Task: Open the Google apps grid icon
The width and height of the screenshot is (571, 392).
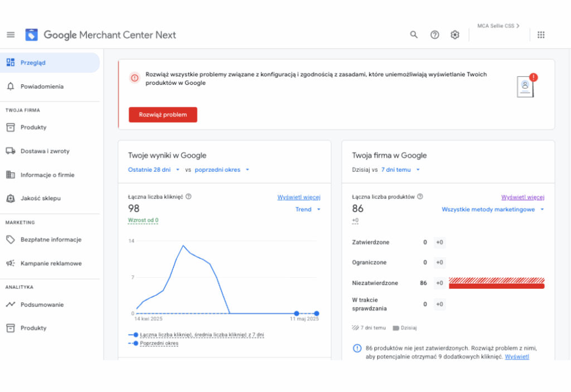Action: pyautogui.click(x=540, y=35)
